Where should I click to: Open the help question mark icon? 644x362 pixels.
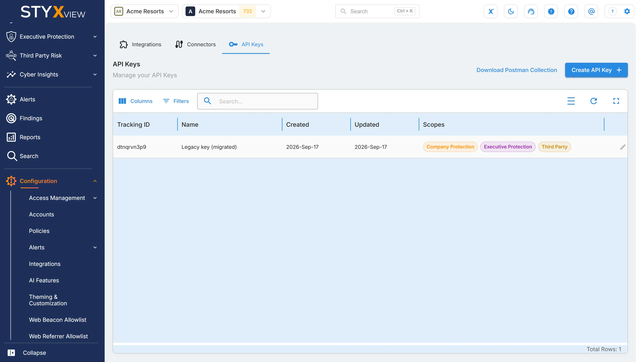pos(571,11)
